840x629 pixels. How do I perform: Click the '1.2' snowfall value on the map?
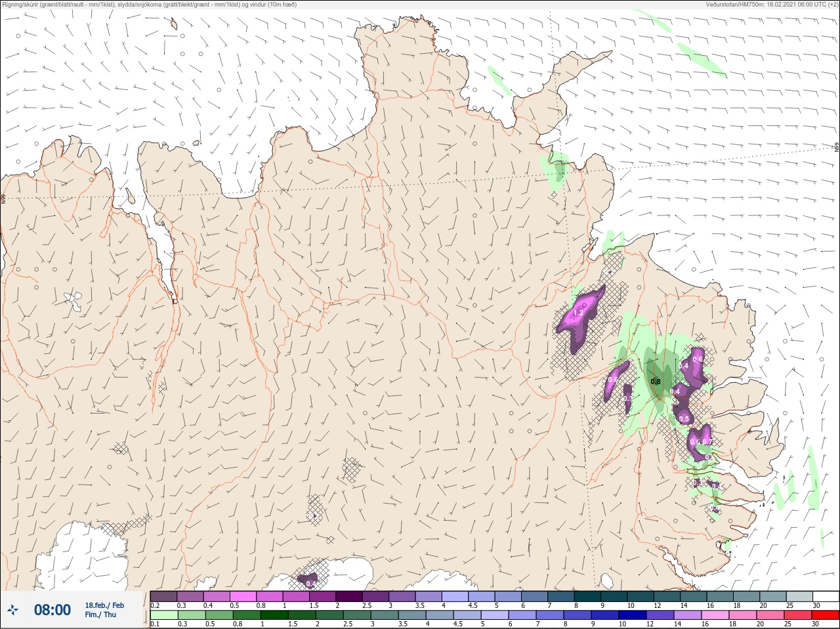tap(578, 313)
